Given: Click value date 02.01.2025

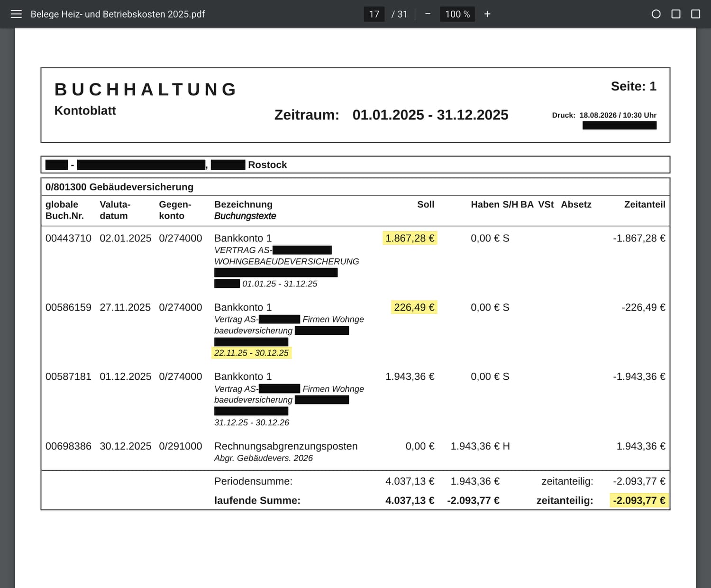Looking at the screenshot, I should pyautogui.click(x=126, y=238).
